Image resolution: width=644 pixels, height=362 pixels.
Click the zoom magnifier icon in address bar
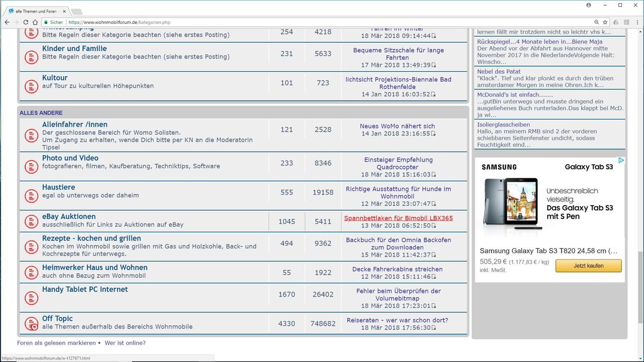596,22
